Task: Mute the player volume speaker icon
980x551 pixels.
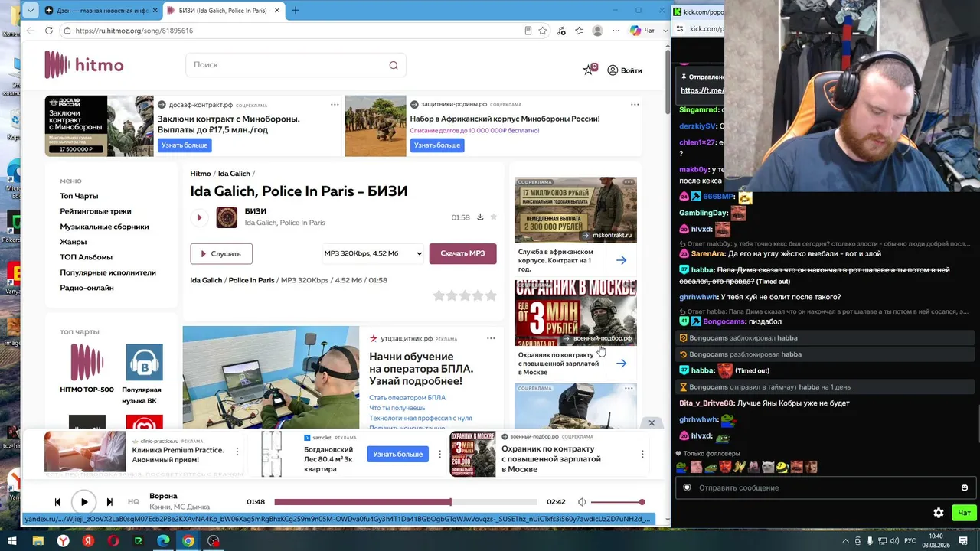Action: (582, 502)
